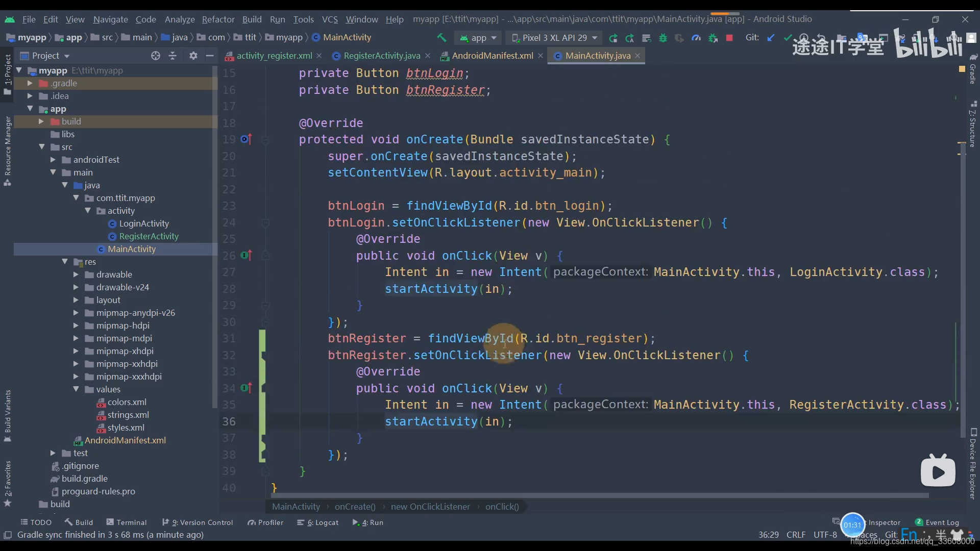Click implements gutter icon on line 34
This screenshot has width=980, height=551.
[x=246, y=388]
